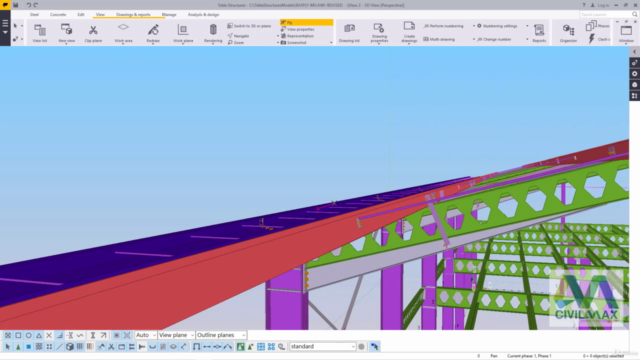This screenshot has width=640, height=360.
Task: Toggle the diagonal-arrow snap switch
Action: (x=103, y=335)
